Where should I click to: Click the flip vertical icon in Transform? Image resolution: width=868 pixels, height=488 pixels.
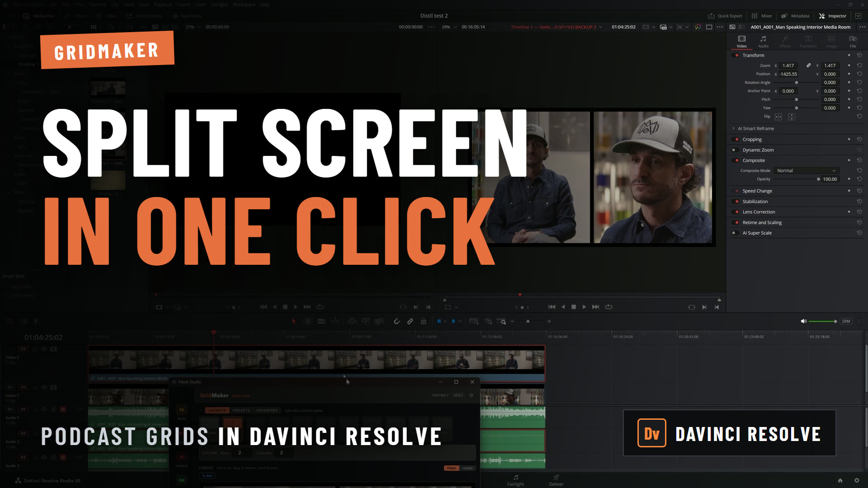click(x=792, y=117)
